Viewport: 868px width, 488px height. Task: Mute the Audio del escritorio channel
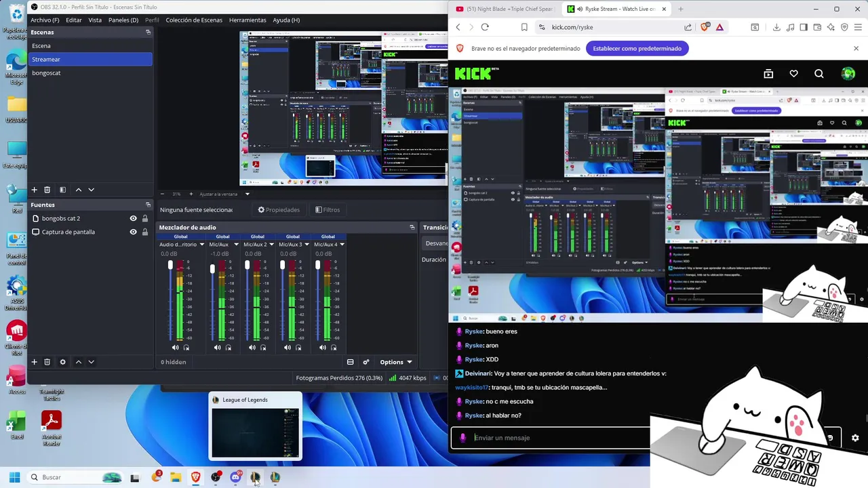[175, 348]
